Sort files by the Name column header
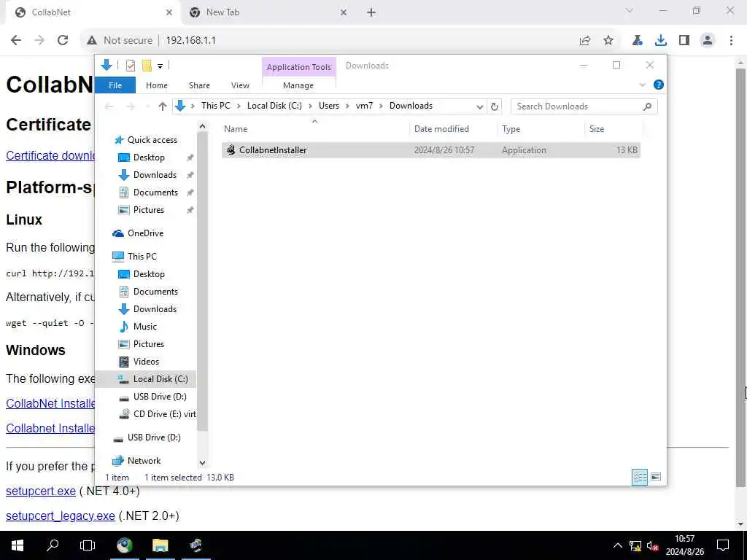Viewport: 747px width, 560px height. 314,129
